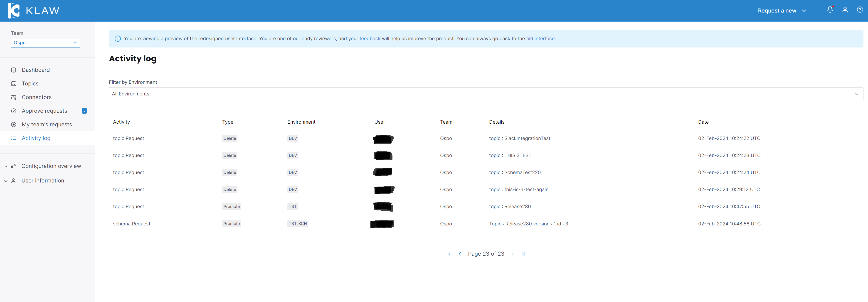The width and height of the screenshot is (868, 302).
Task: Click the feedback link in banner
Action: coord(370,39)
